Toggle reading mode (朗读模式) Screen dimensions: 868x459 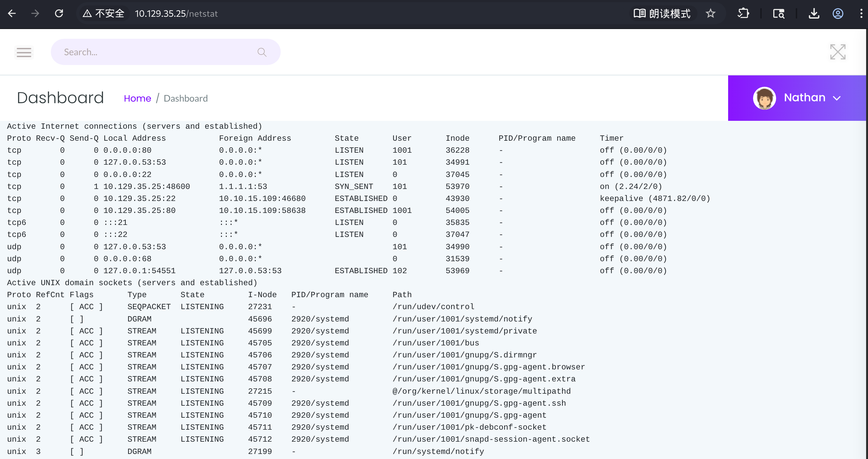pyautogui.click(x=662, y=14)
